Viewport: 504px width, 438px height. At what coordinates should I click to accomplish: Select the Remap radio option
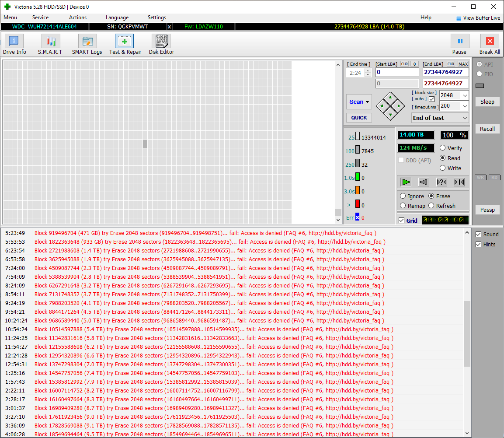click(403, 206)
